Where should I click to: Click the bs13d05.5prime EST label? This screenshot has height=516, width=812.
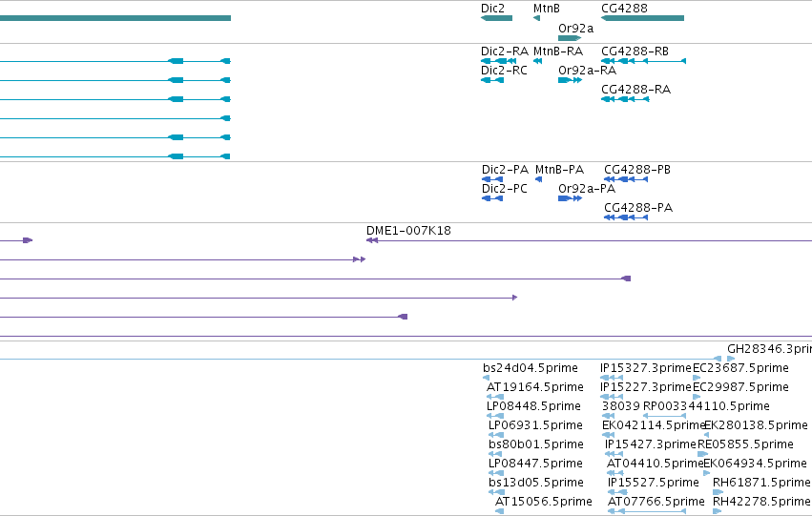[536, 483]
